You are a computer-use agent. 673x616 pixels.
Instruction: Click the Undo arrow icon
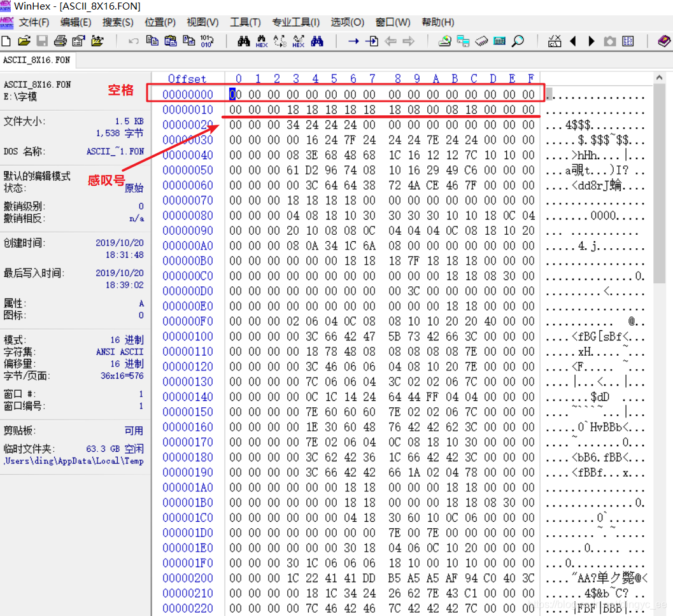pyautogui.click(x=134, y=41)
